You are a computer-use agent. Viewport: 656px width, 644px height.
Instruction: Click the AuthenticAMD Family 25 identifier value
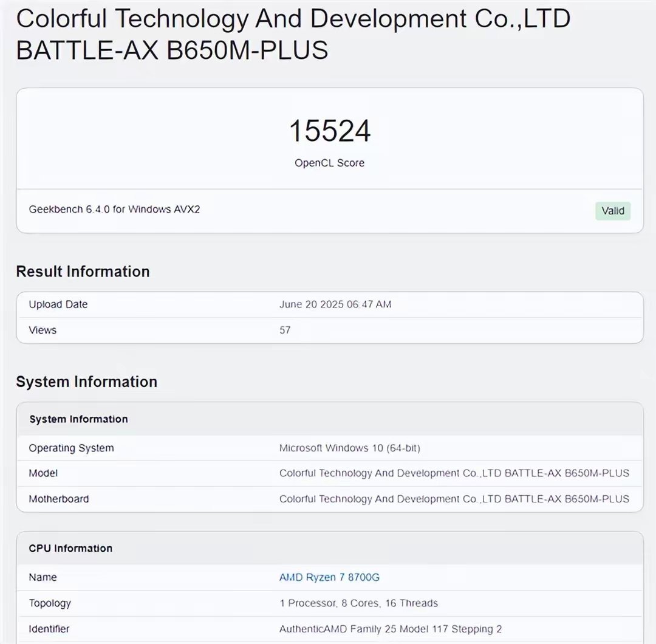coord(391,629)
